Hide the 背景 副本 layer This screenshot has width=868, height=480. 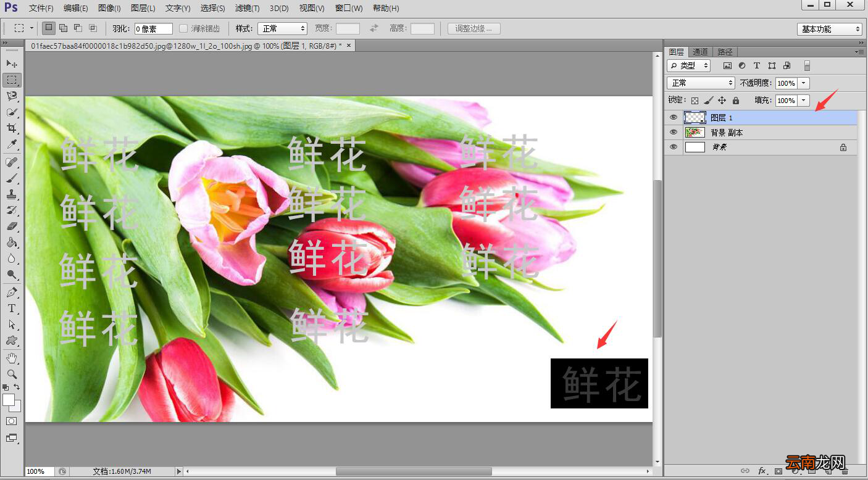(x=674, y=132)
